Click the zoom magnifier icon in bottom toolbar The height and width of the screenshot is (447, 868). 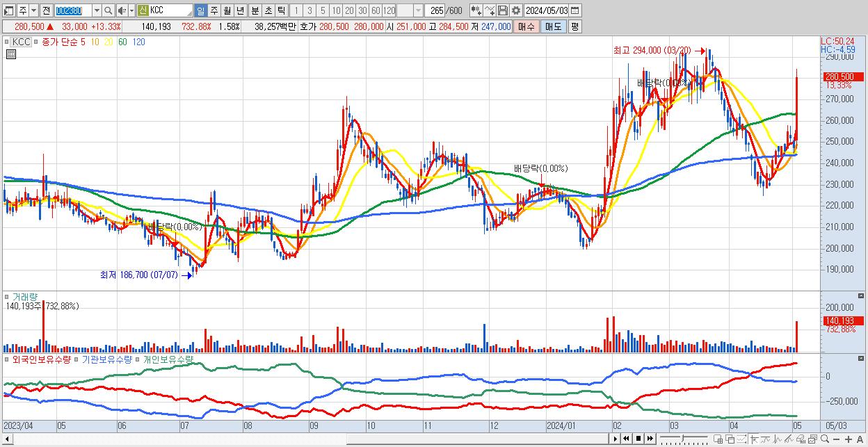point(825,439)
